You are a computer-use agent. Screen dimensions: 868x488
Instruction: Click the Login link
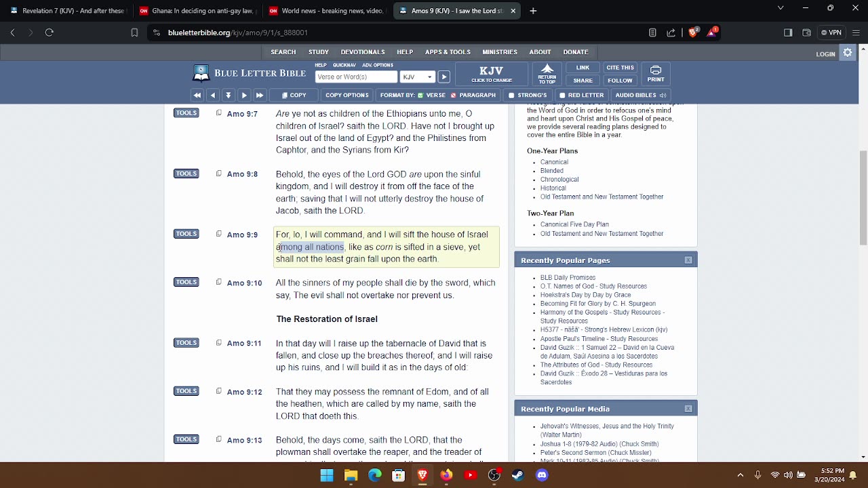(825, 54)
